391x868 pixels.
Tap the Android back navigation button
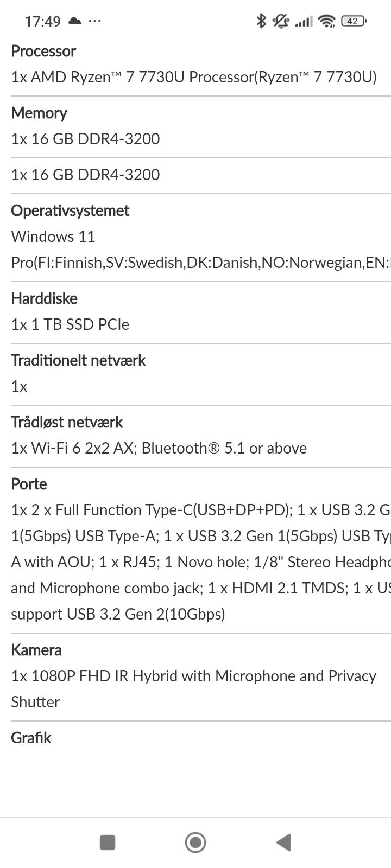click(283, 843)
